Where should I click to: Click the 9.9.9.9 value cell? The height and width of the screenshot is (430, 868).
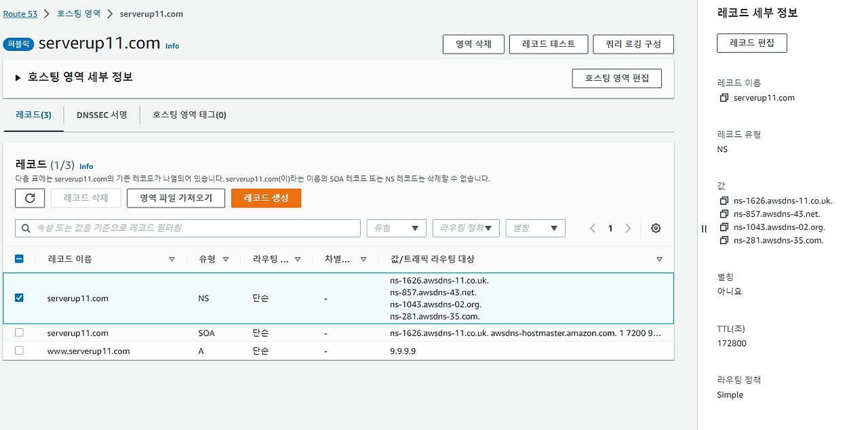403,351
